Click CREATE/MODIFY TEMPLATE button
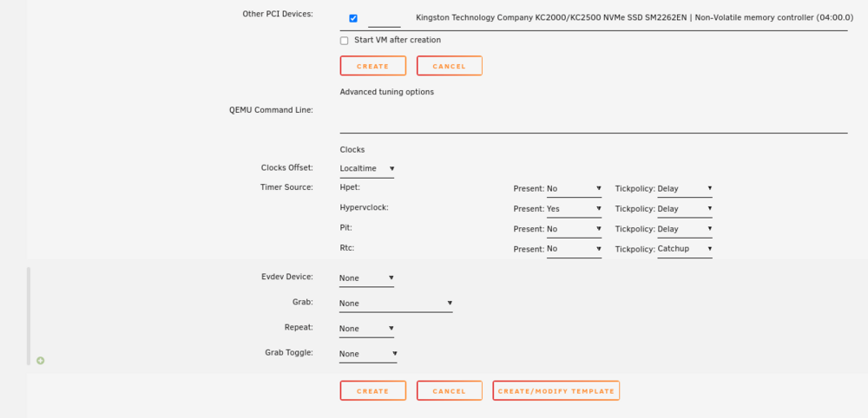 [x=556, y=390]
